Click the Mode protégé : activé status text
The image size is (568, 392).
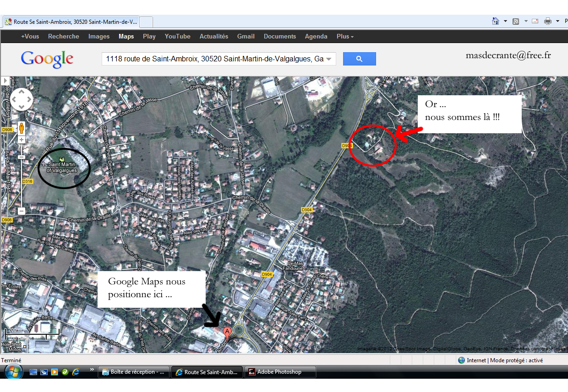pos(516,360)
